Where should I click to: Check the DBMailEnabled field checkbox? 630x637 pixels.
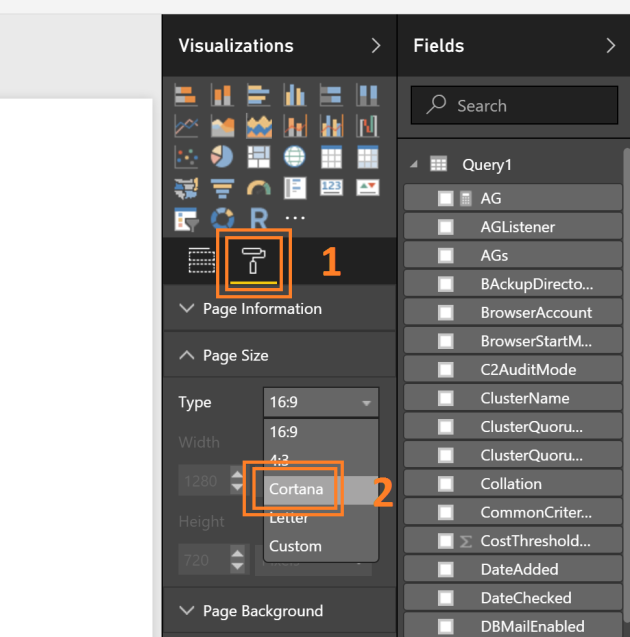[x=446, y=626]
